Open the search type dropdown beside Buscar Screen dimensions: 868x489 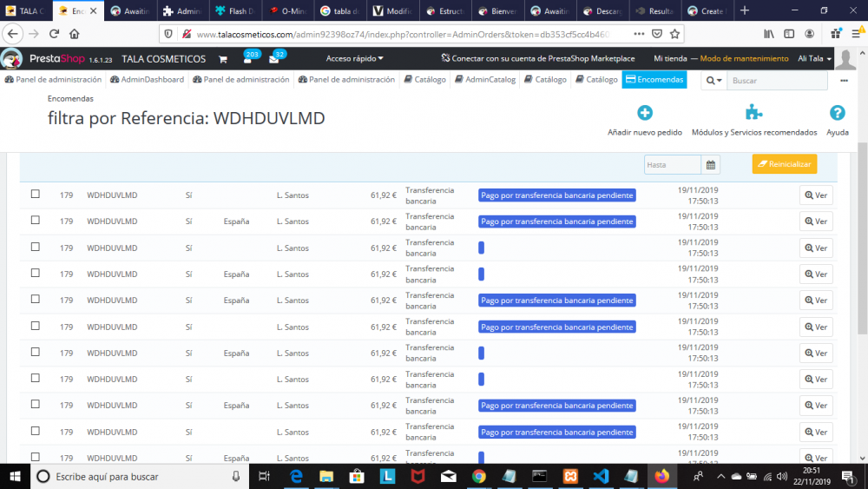713,80
